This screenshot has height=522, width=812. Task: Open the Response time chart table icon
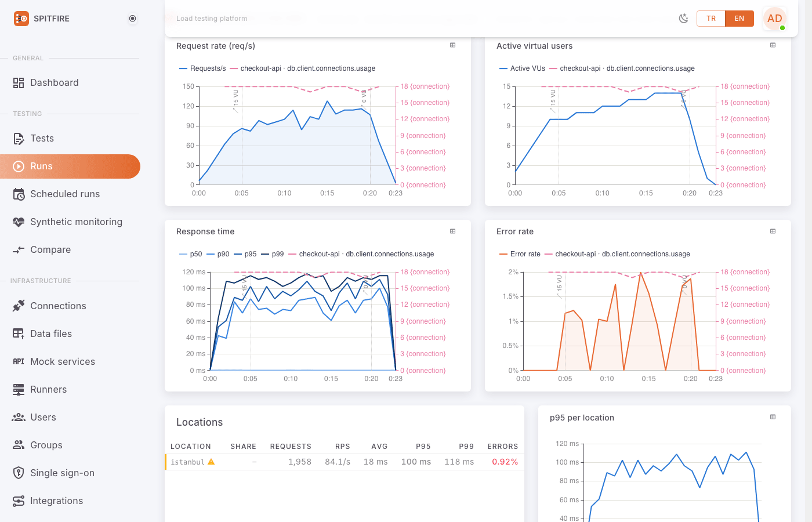pyautogui.click(x=453, y=231)
